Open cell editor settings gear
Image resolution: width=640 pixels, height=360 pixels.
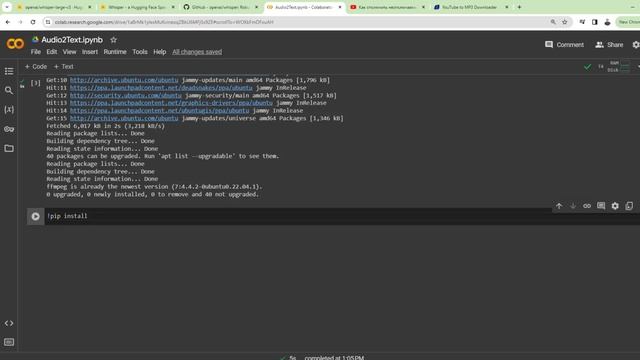click(x=615, y=206)
